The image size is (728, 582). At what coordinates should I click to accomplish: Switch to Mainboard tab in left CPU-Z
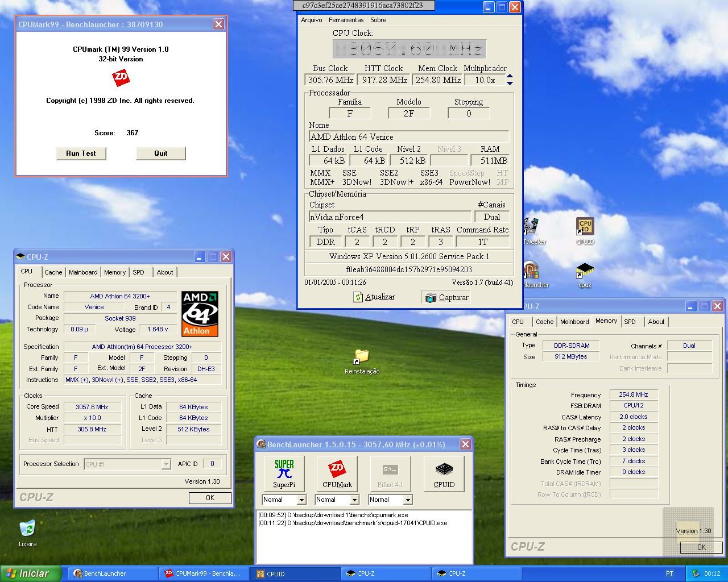pyautogui.click(x=83, y=272)
